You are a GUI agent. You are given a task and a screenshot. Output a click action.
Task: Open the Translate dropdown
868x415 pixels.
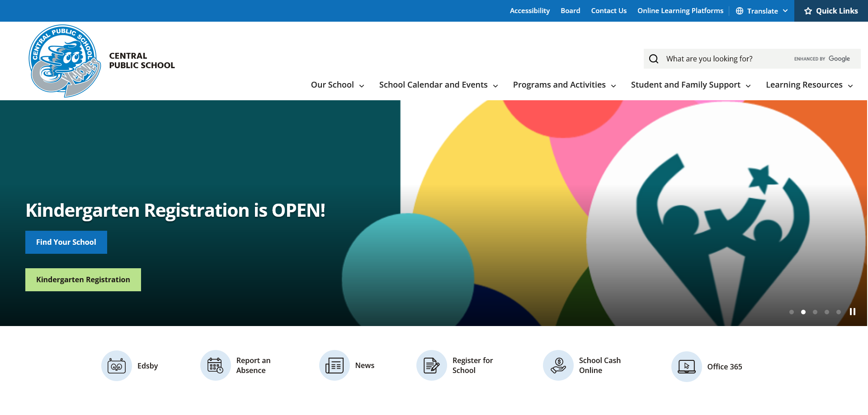coord(762,11)
